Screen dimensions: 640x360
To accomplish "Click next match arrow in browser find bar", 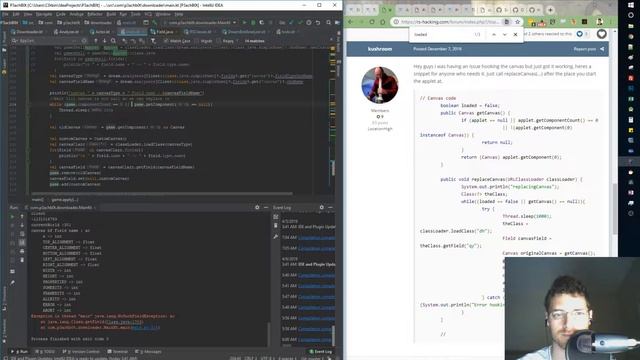I will [505, 35].
